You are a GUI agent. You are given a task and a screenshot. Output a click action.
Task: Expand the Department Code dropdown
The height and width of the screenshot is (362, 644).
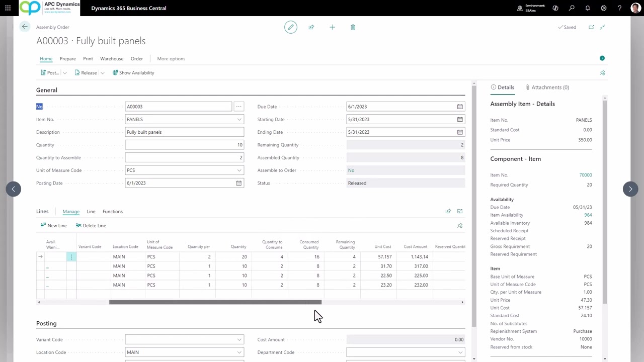tap(460, 352)
